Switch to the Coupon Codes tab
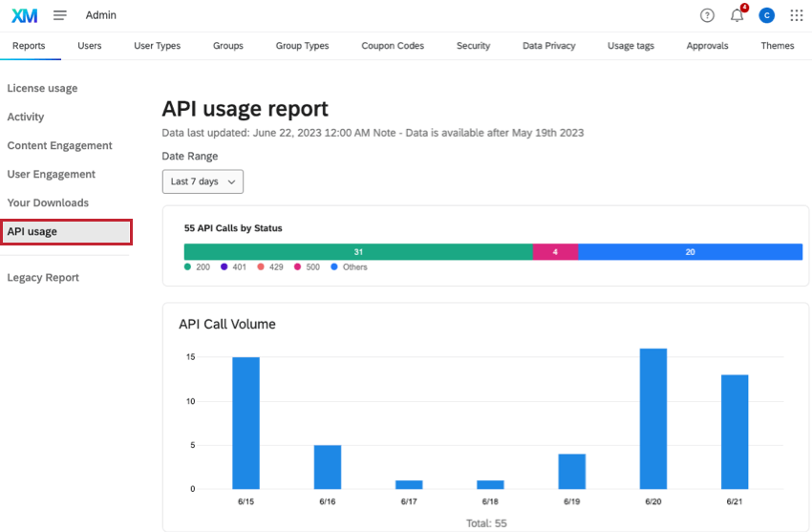The image size is (812, 532). (x=393, y=46)
